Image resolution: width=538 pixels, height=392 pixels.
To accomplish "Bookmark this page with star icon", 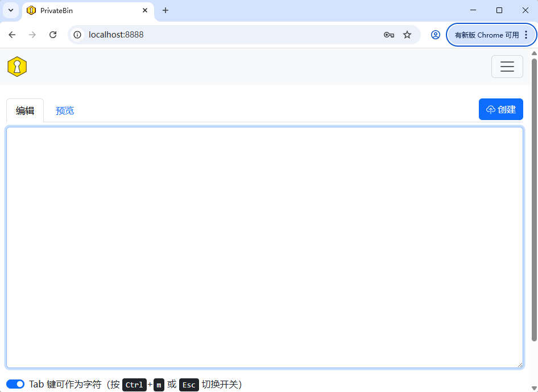I will [x=407, y=35].
